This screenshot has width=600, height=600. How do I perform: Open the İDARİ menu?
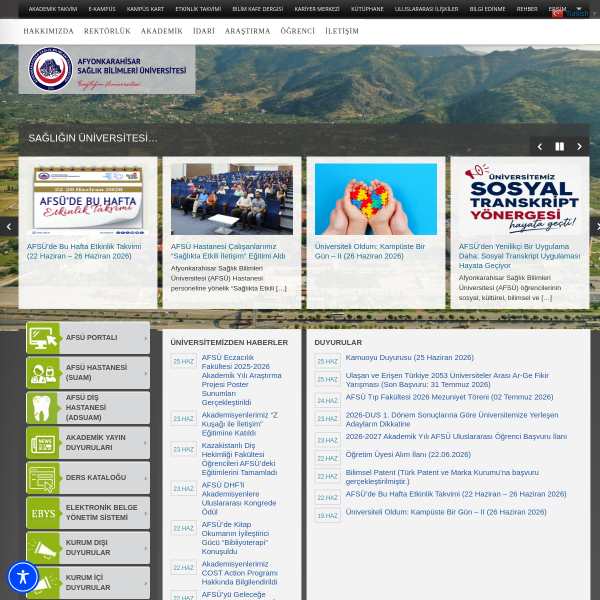(x=204, y=31)
